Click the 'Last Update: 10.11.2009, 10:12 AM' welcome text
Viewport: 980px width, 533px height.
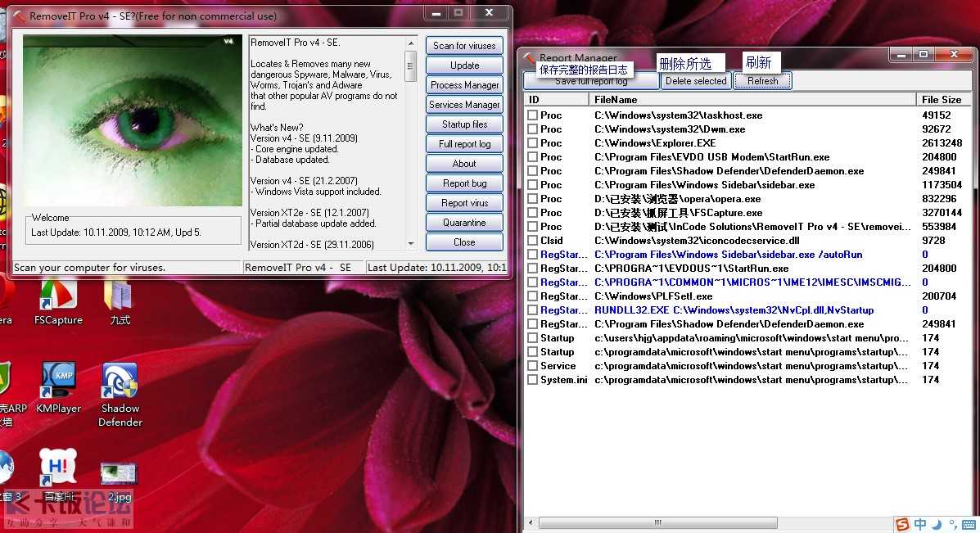116,233
